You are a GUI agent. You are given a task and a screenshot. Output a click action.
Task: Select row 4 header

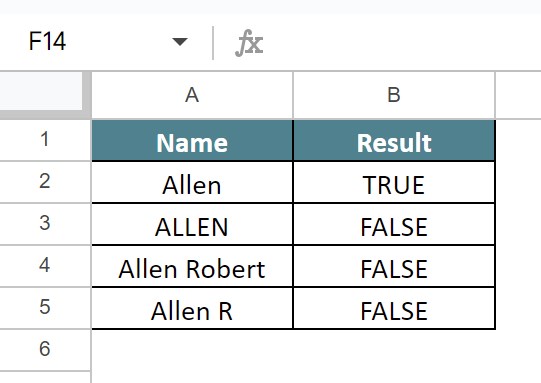pos(45,266)
